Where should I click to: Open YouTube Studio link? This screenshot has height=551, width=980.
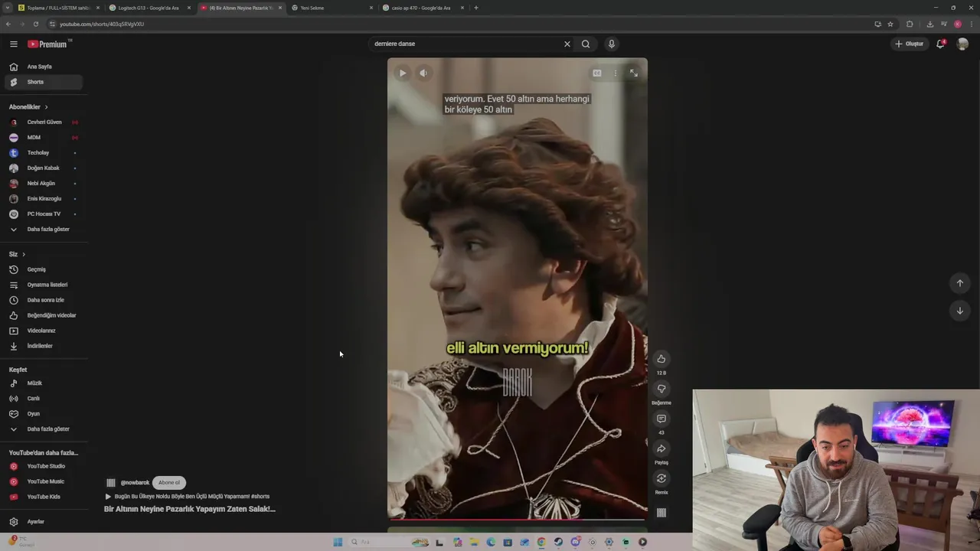pos(44,466)
